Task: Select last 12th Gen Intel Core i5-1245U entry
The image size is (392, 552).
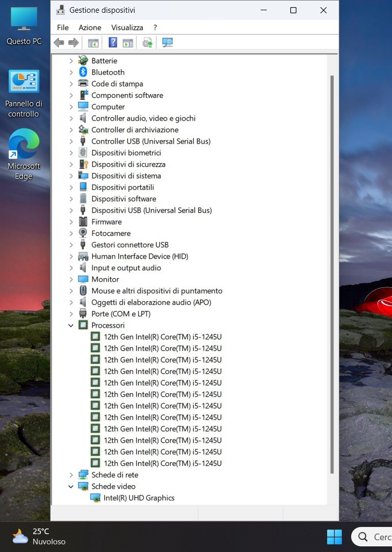Action: (x=163, y=463)
